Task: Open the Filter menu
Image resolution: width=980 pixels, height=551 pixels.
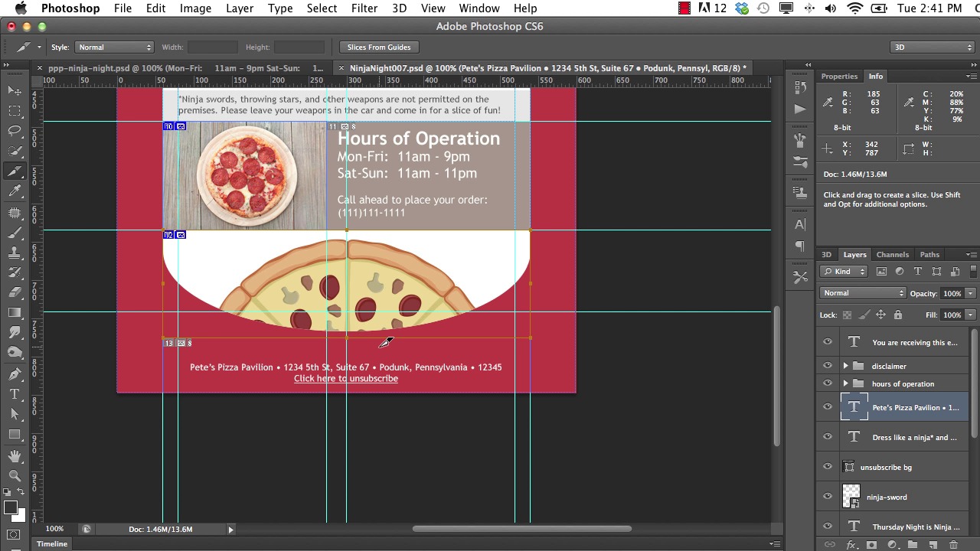Action: point(364,8)
